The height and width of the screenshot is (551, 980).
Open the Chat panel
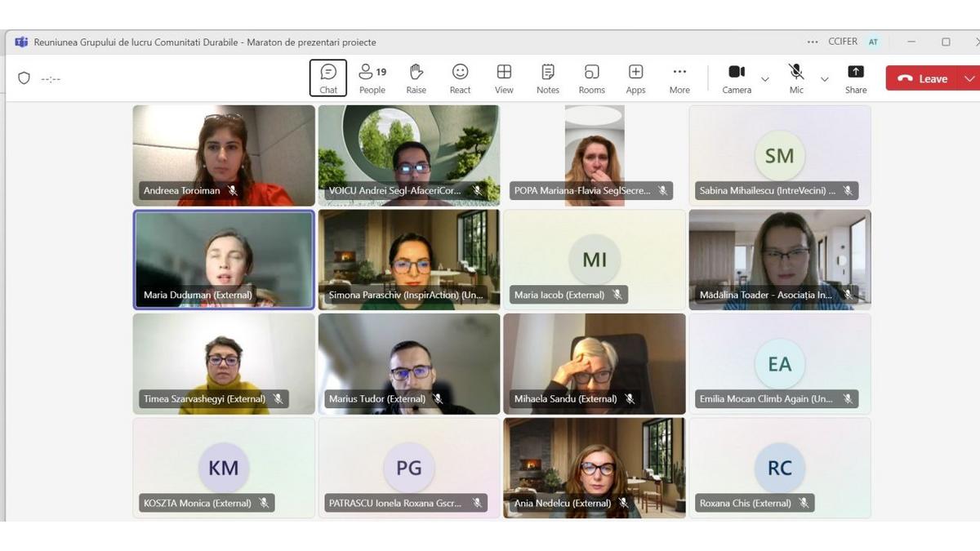pyautogui.click(x=328, y=78)
